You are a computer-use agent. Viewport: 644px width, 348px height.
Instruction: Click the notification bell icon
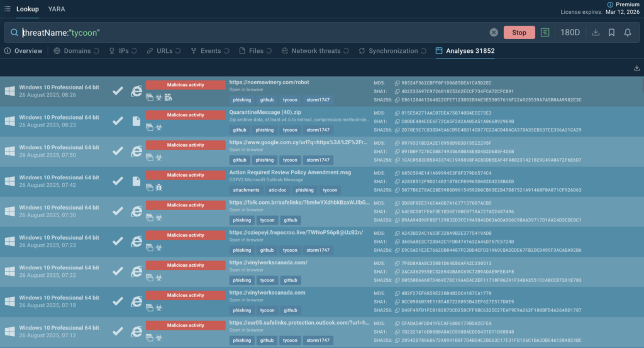click(628, 33)
